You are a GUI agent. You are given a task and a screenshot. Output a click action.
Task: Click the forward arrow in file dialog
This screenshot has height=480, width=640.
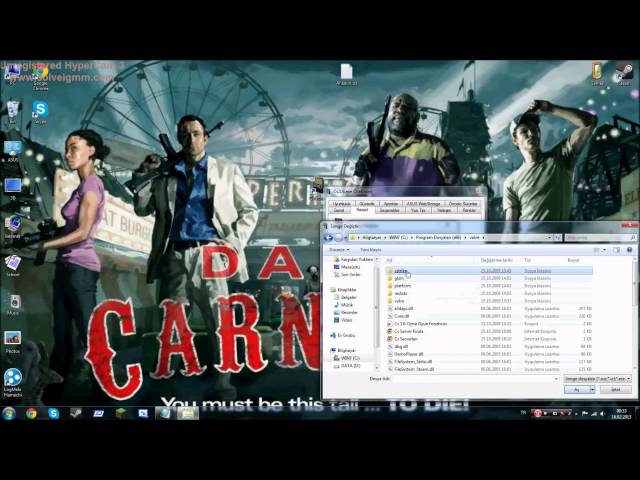[x=338, y=238]
